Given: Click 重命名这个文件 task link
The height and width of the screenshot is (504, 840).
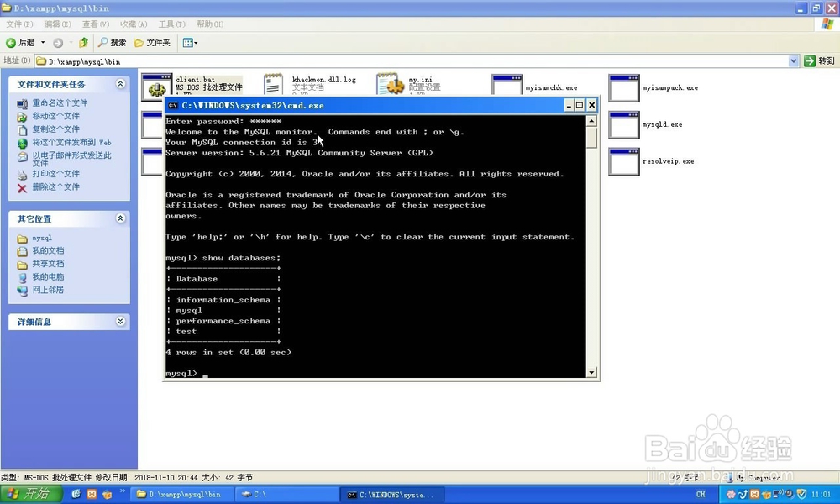Looking at the screenshot, I should [x=60, y=102].
